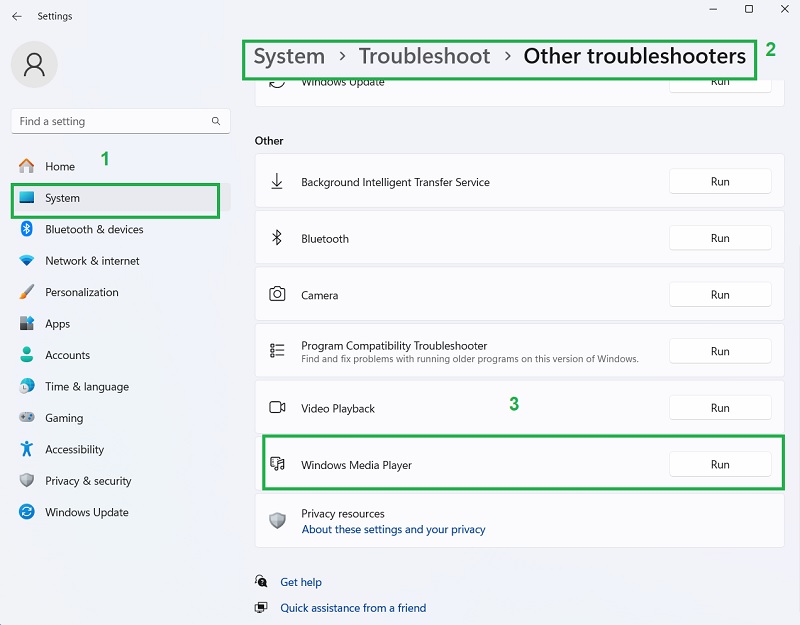Click the Privacy resources shield icon
The image size is (800, 625).
277,520
